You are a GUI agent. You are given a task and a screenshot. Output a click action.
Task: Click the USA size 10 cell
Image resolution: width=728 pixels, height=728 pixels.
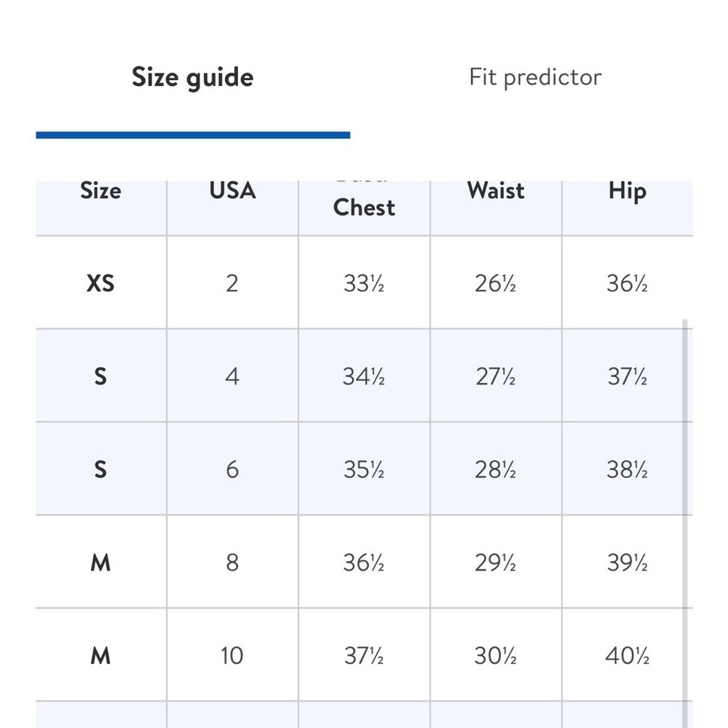tap(232, 656)
